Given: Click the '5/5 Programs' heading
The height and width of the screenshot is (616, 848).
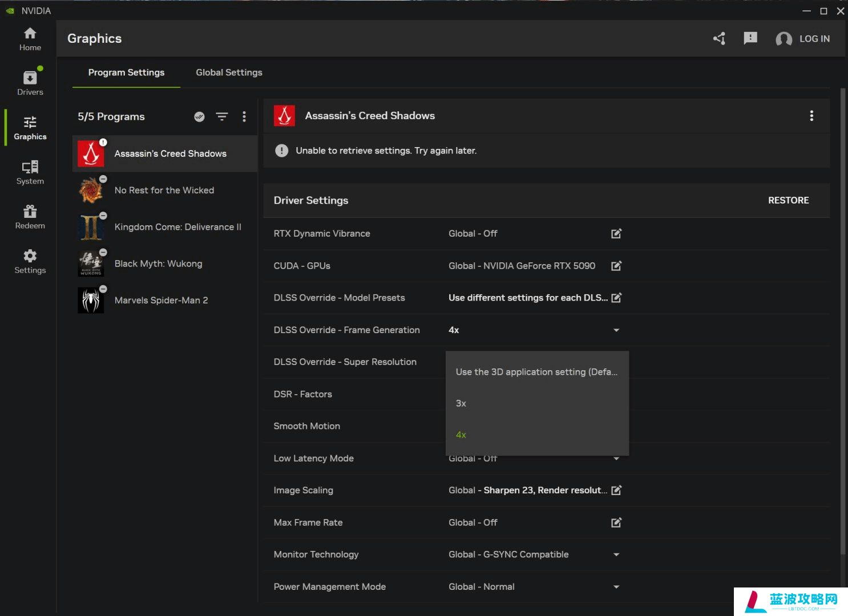Looking at the screenshot, I should [x=111, y=116].
